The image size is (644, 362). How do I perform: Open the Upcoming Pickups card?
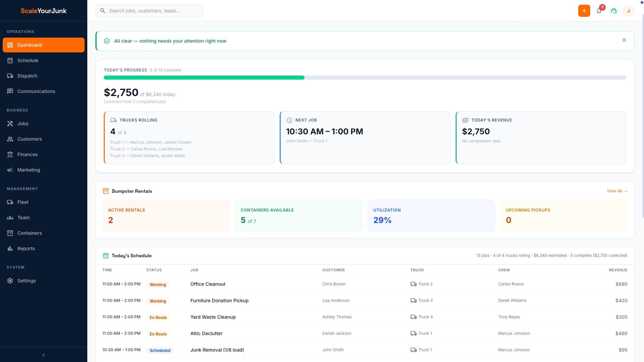tap(564, 216)
